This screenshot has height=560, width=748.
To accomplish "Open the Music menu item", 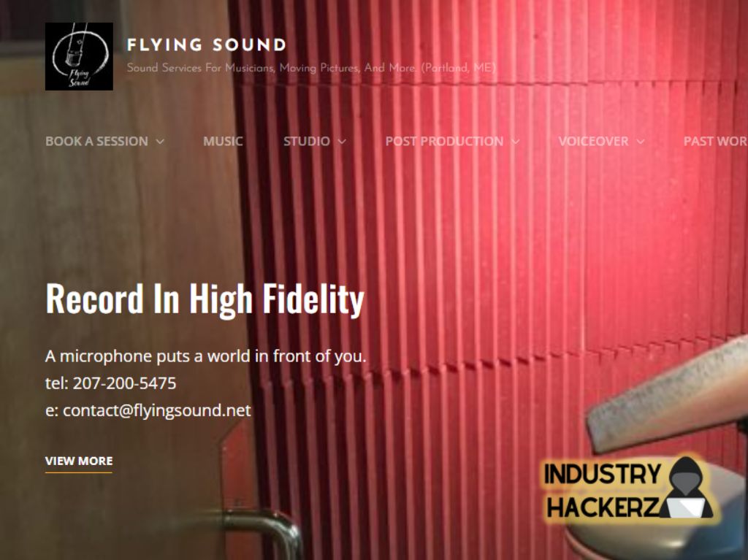I will [223, 141].
